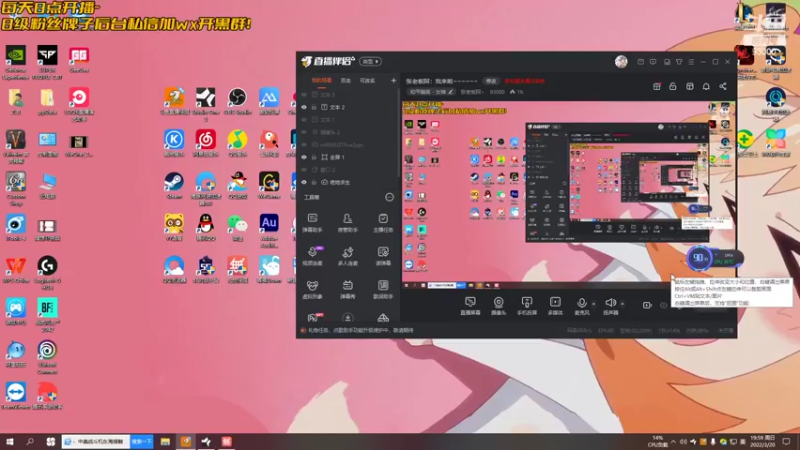Image resolution: width=800 pixels, height=450 pixels.
Task: Expand speaker options arrow
Action: pyautogui.click(x=622, y=304)
